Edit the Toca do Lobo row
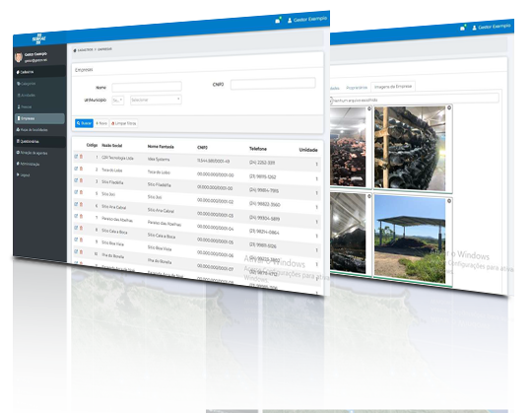The height and width of the screenshot is (413, 532). 76,169
